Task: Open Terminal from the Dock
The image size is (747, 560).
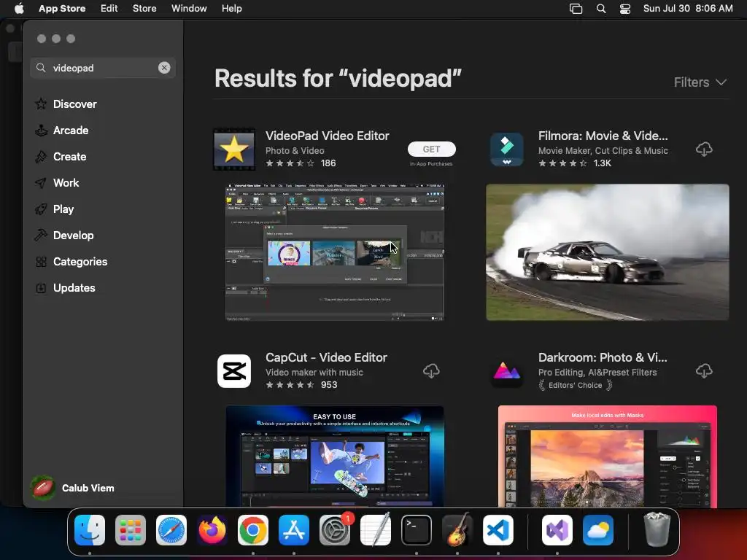Action: pyautogui.click(x=417, y=530)
